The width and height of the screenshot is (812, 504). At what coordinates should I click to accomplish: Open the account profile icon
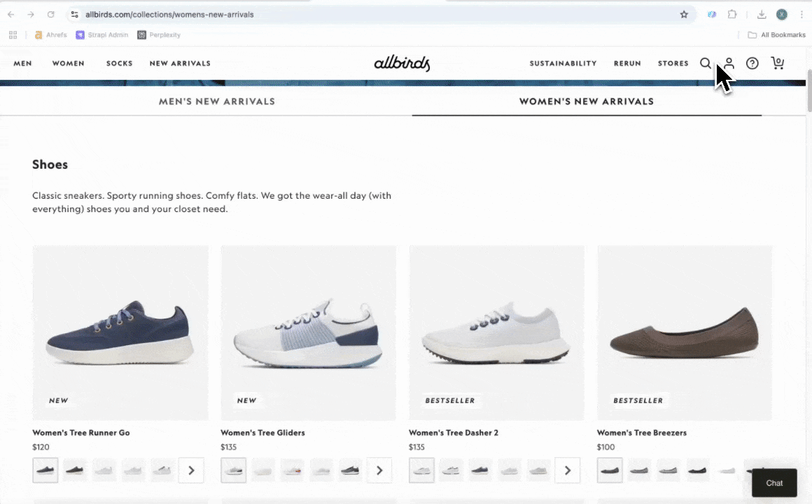coord(729,63)
